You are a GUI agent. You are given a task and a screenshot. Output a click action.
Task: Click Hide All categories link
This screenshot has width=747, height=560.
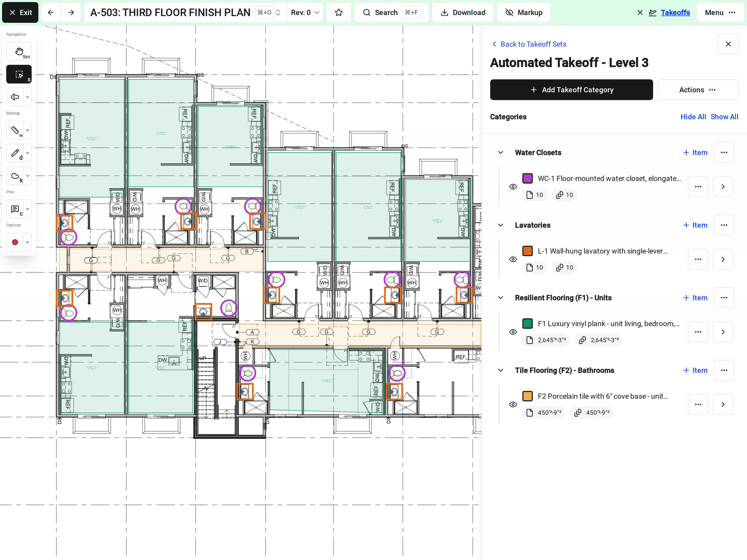693,117
